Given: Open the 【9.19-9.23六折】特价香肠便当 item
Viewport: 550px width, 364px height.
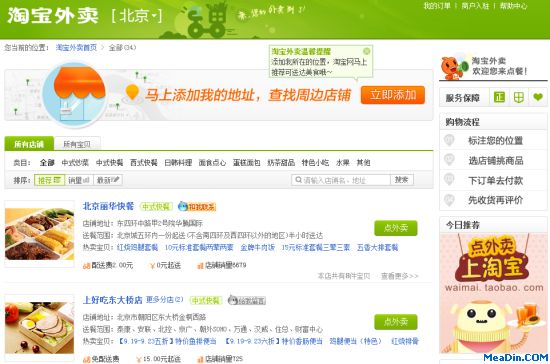Looking at the screenshot, I should tap(273, 341).
